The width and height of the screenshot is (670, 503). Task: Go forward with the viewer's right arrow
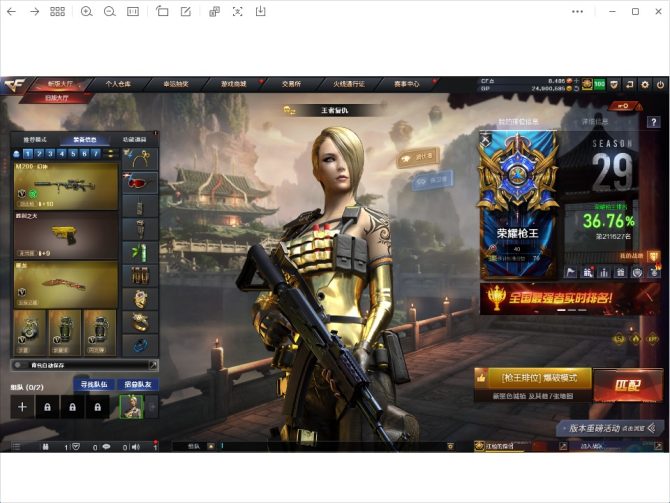(x=35, y=12)
